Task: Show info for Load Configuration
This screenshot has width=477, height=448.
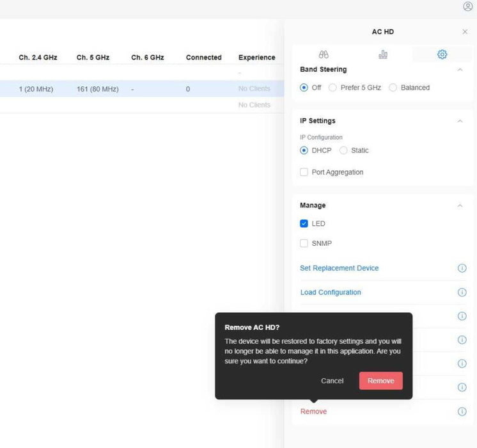Action: pyautogui.click(x=462, y=292)
